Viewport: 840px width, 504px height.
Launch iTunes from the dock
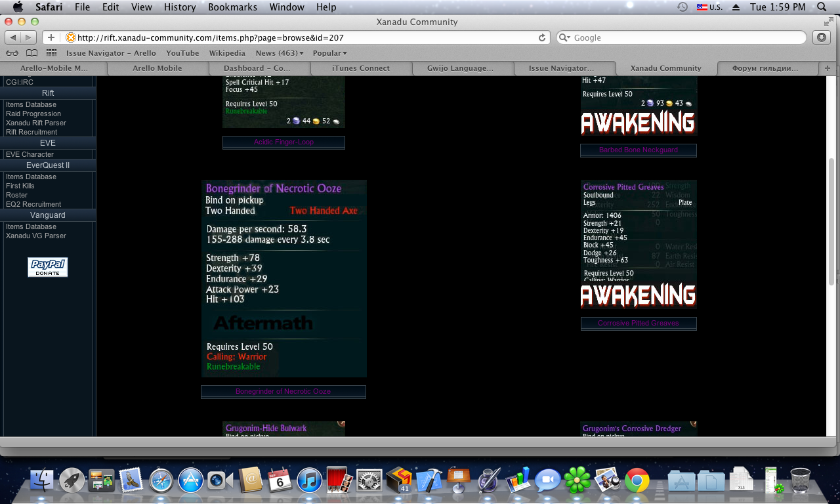[310, 480]
